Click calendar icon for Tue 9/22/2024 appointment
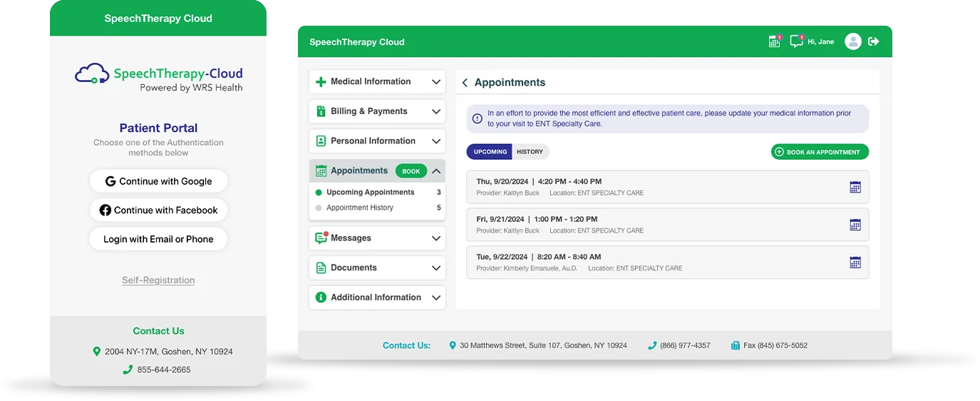Viewport: 980px width, 401px height. pyautogui.click(x=855, y=263)
